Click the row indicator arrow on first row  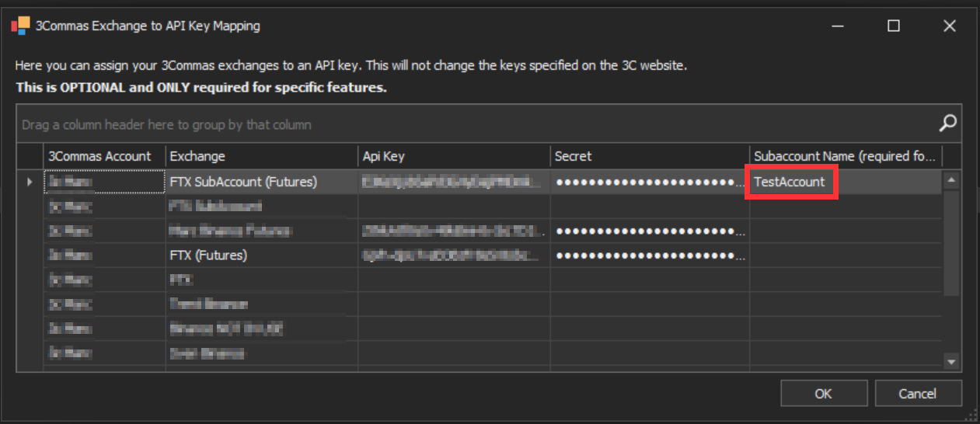(30, 182)
